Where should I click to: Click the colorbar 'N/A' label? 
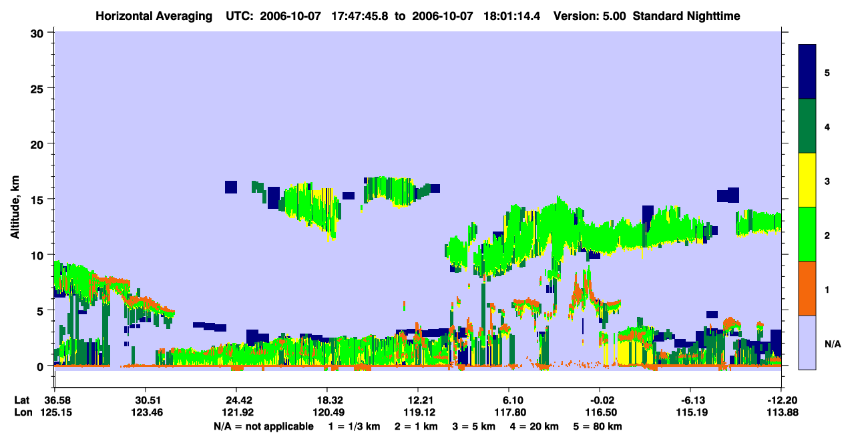(832, 344)
